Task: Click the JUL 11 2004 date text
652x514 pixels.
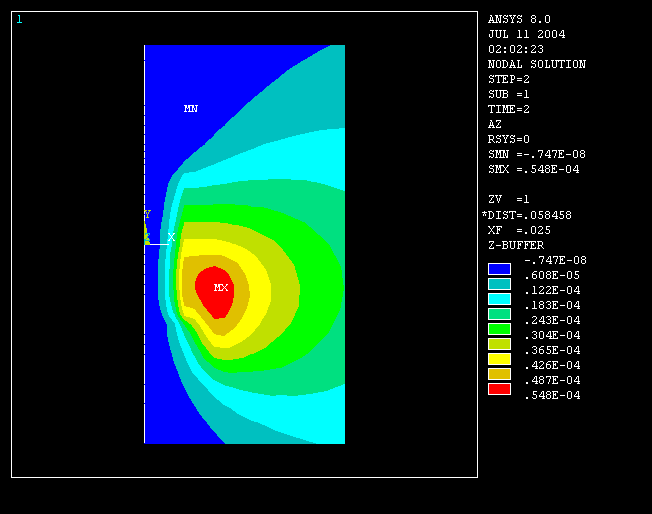Action: 527,34
